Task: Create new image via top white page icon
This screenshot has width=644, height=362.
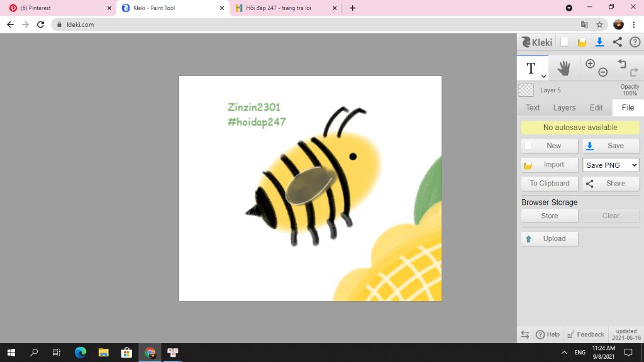Action: (x=564, y=42)
